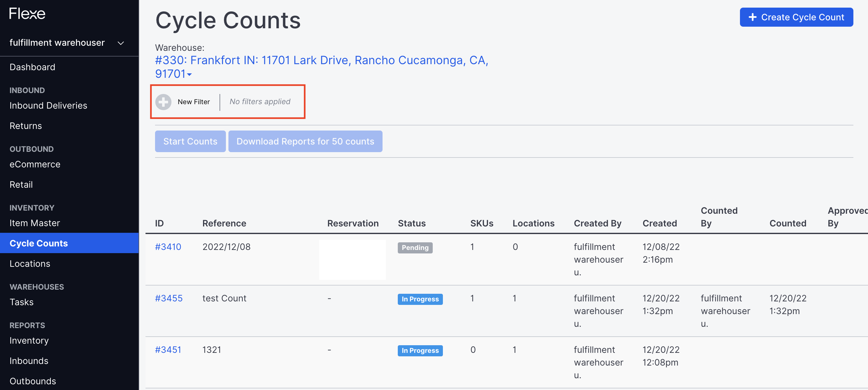Open the Locations page

30,263
